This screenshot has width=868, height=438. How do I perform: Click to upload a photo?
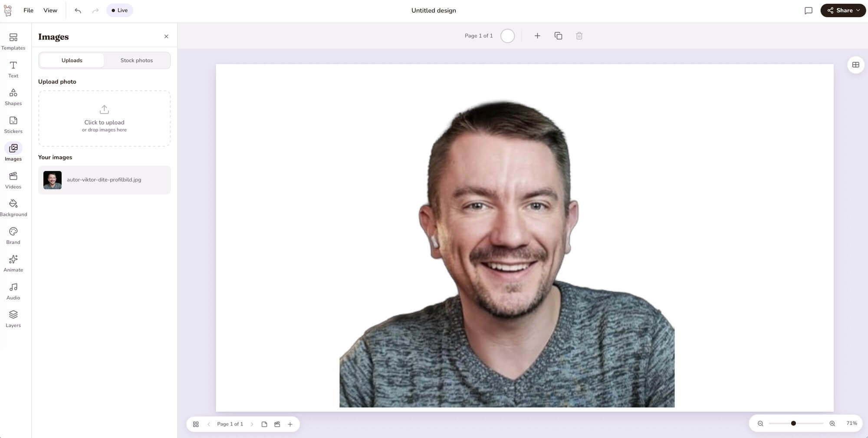click(x=104, y=118)
